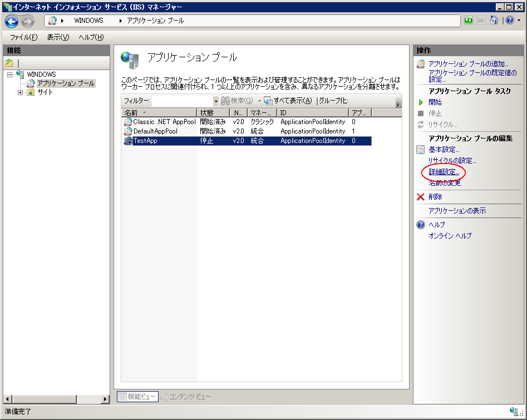
Task: Open the Help question mark toolbar icon
Action: [x=510, y=20]
